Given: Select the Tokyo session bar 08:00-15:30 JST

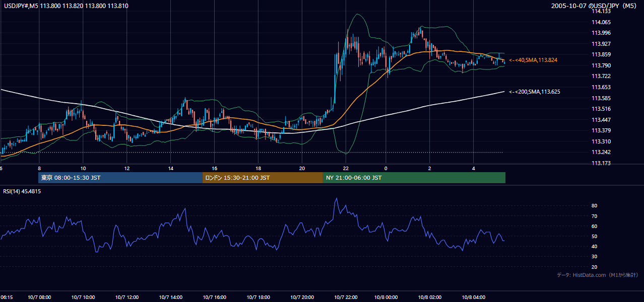Looking at the screenshot, I should 120,178.
